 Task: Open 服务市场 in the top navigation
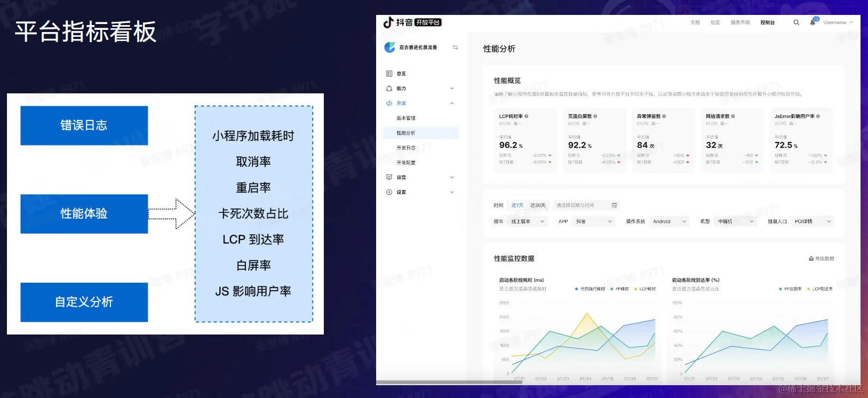click(x=740, y=22)
